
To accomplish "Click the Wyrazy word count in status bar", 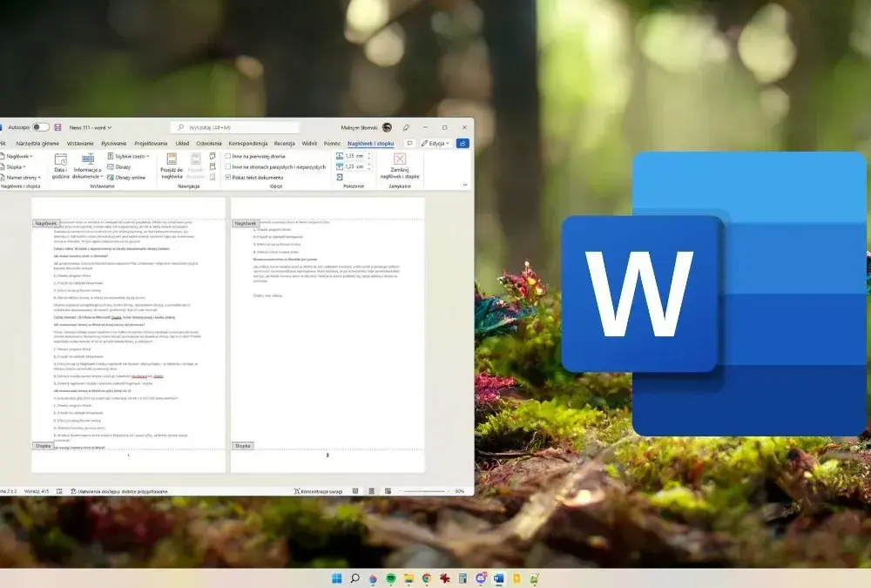I will pos(37,491).
